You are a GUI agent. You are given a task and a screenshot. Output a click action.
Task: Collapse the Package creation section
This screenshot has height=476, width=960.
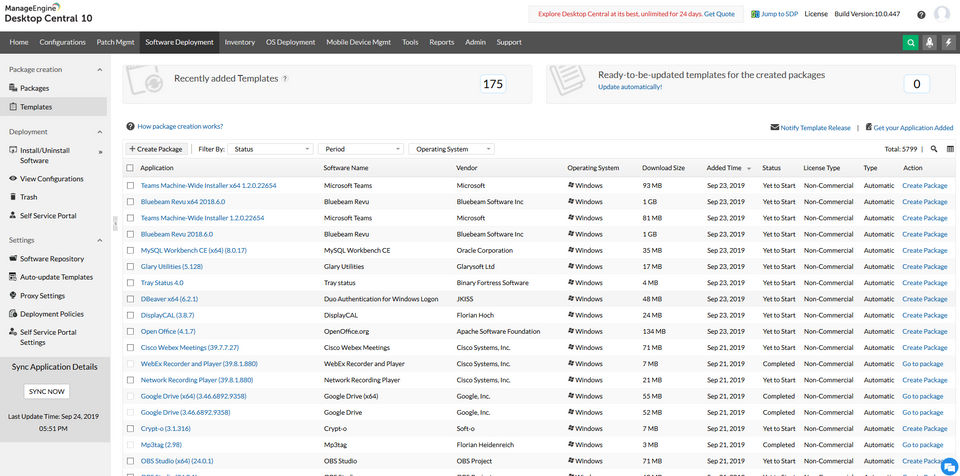[x=100, y=70]
